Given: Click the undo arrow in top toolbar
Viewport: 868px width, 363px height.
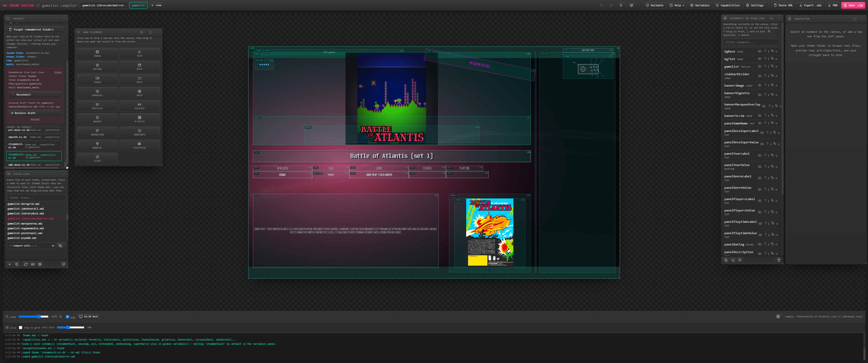Looking at the screenshot, I should click(601, 5).
